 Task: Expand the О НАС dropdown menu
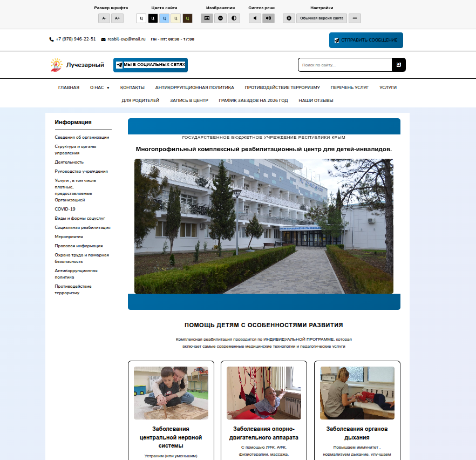click(99, 87)
